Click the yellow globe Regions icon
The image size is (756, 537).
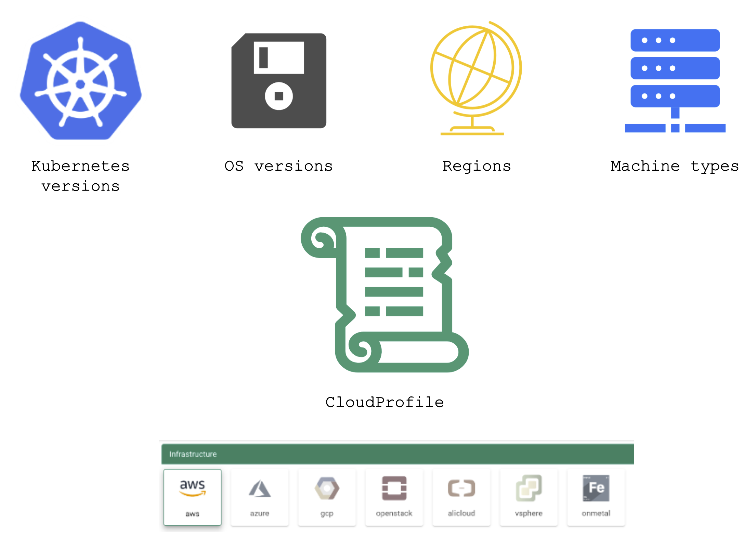point(475,79)
